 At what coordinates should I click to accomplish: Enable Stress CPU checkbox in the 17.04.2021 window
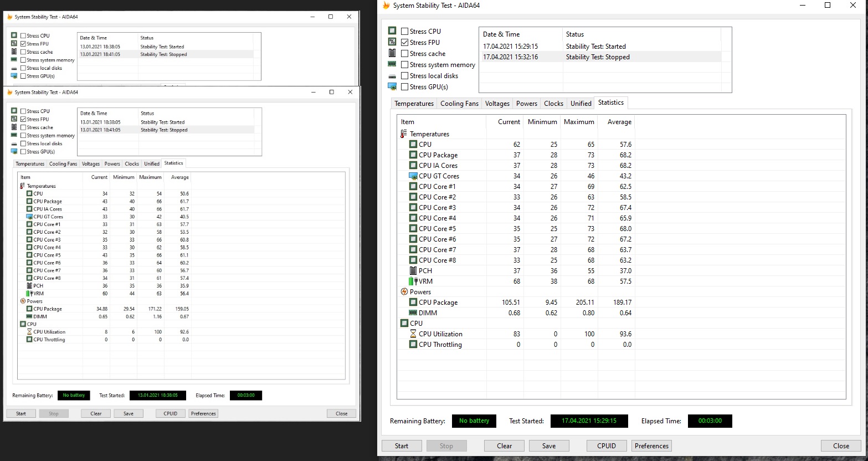pyautogui.click(x=405, y=32)
